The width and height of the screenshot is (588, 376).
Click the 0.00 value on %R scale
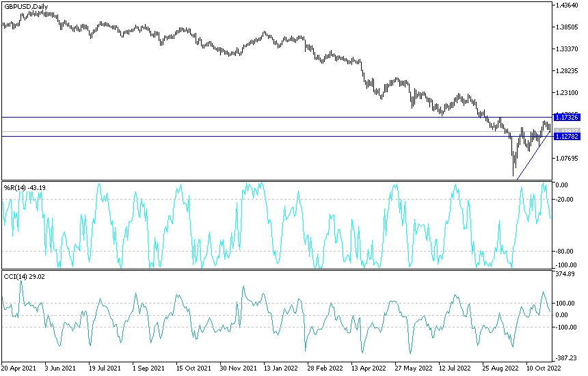click(x=561, y=185)
